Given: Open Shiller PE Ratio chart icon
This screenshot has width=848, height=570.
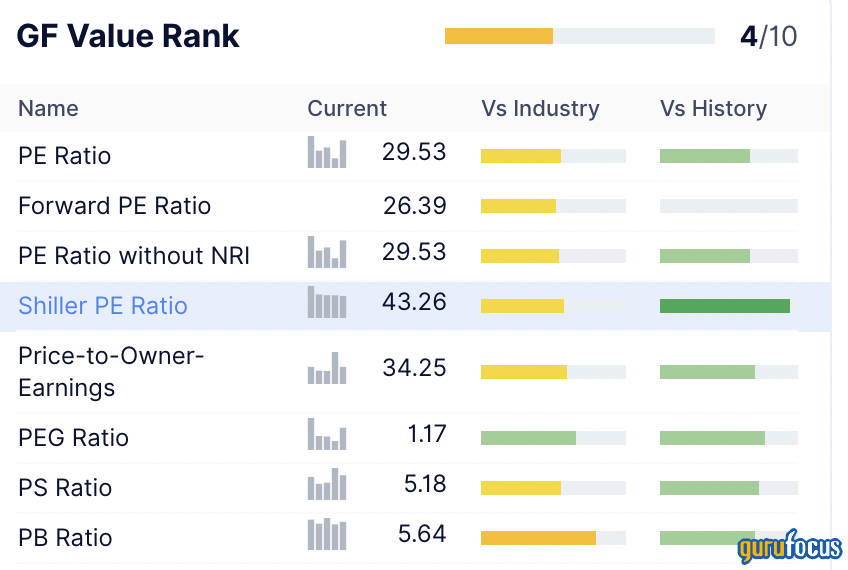Looking at the screenshot, I should point(327,302).
